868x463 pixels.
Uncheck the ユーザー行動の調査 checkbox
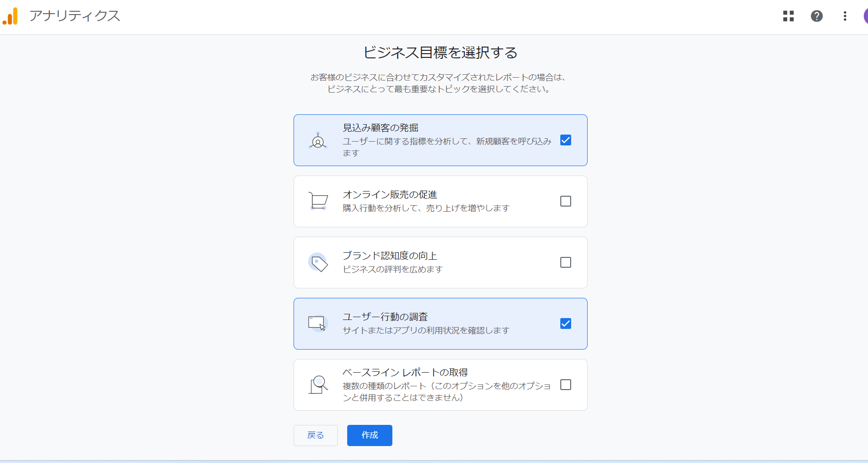565,324
